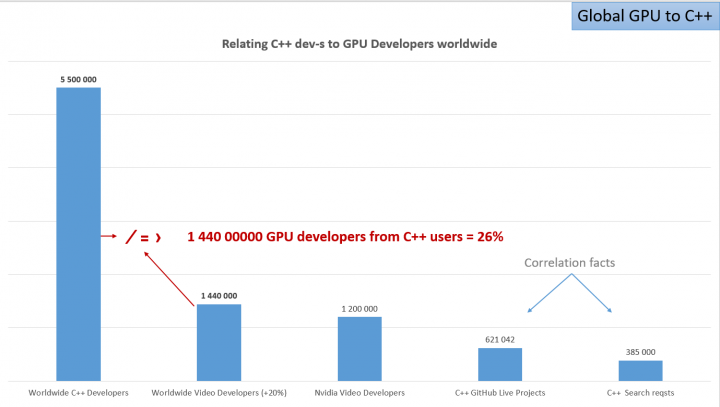Click the Nvidia Video Developers bar

(360, 349)
